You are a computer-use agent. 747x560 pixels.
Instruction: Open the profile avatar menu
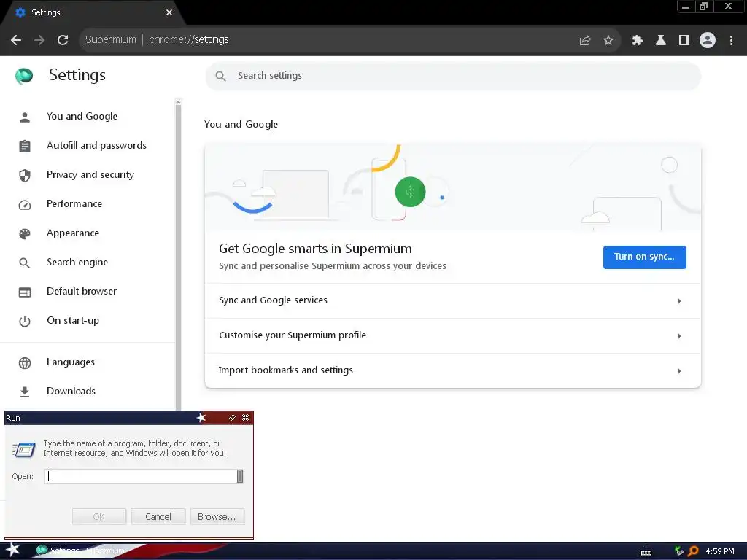(708, 40)
